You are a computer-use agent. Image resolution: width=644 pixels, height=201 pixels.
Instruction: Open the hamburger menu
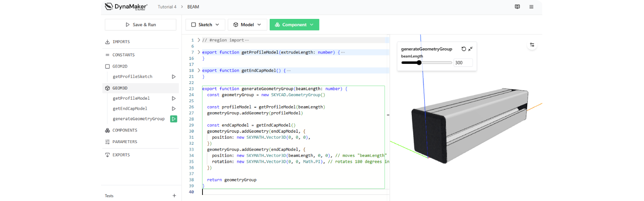pyautogui.click(x=531, y=7)
